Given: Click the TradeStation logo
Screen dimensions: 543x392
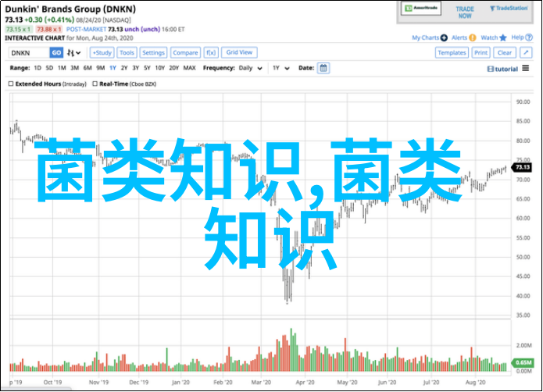Looking at the screenshot, I should 509,8.
